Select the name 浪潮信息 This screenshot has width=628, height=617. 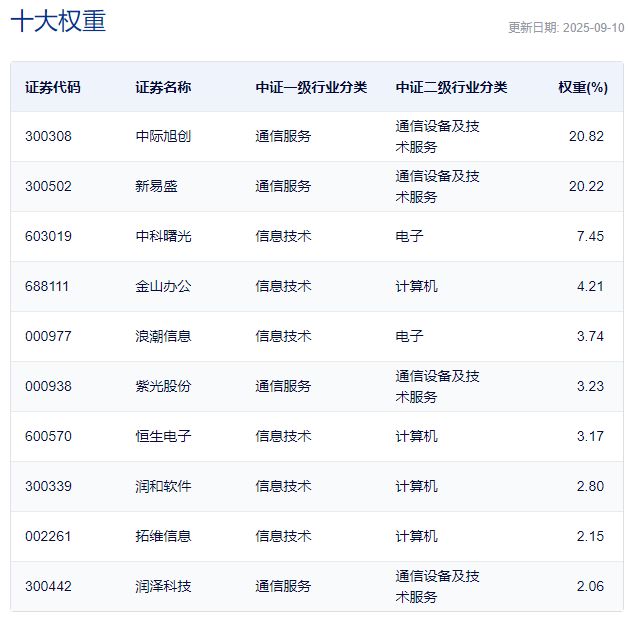[x=163, y=336]
